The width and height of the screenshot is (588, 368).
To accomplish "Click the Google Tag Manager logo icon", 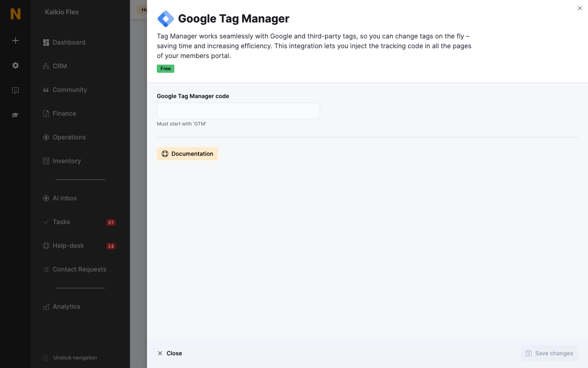I will 166,19.
